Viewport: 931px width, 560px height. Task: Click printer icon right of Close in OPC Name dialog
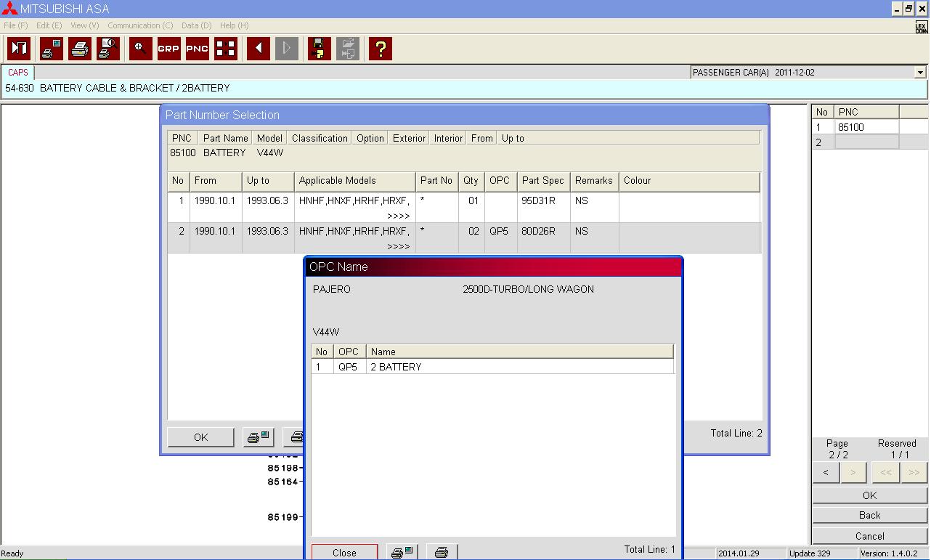coord(441,553)
